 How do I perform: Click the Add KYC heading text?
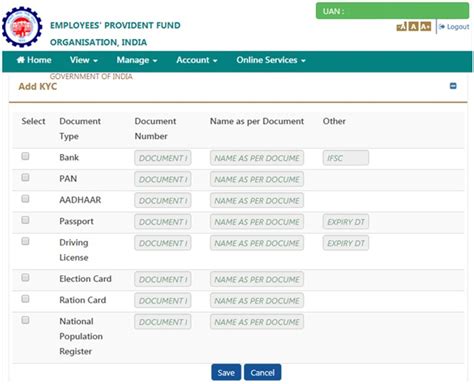(x=38, y=86)
